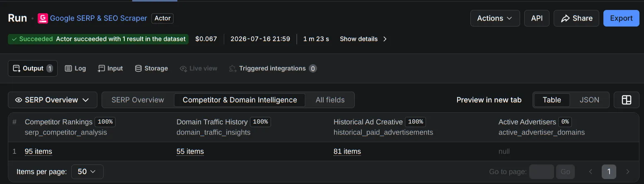Open the 55 items cell
This screenshot has height=184, width=644.
point(190,151)
